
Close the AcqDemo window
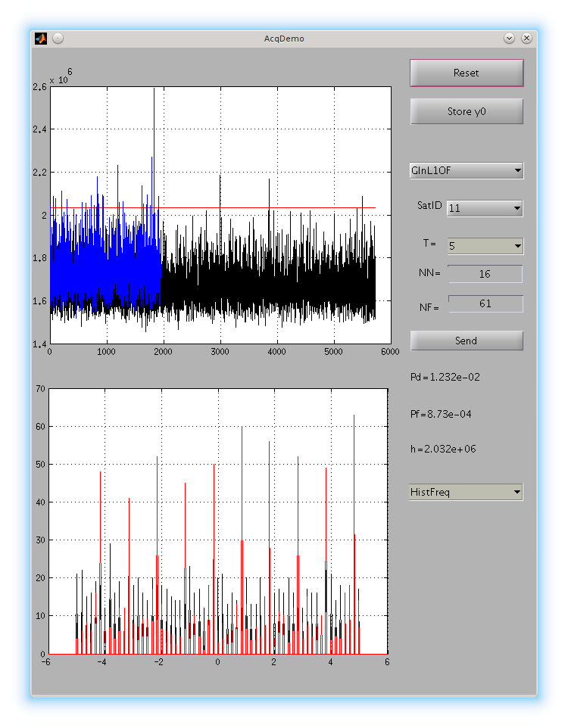(526, 38)
